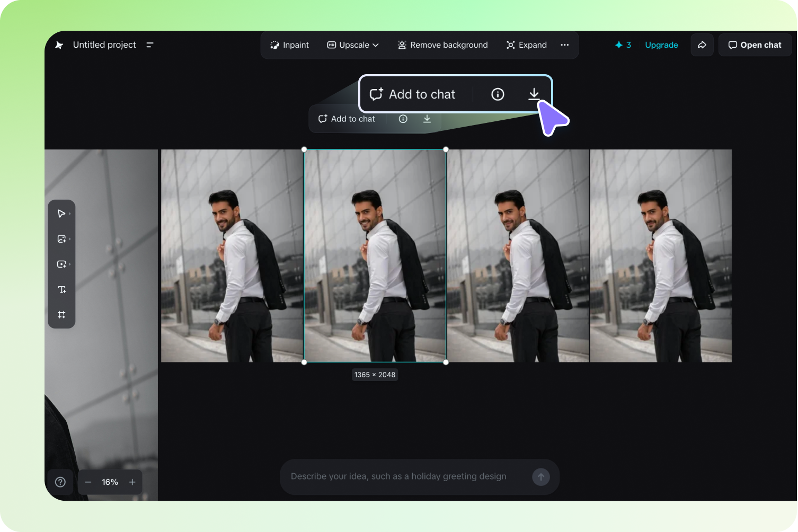Open the more options ellipsis menu
The width and height of the screenshot is (798, 532).
coord(565,45)
